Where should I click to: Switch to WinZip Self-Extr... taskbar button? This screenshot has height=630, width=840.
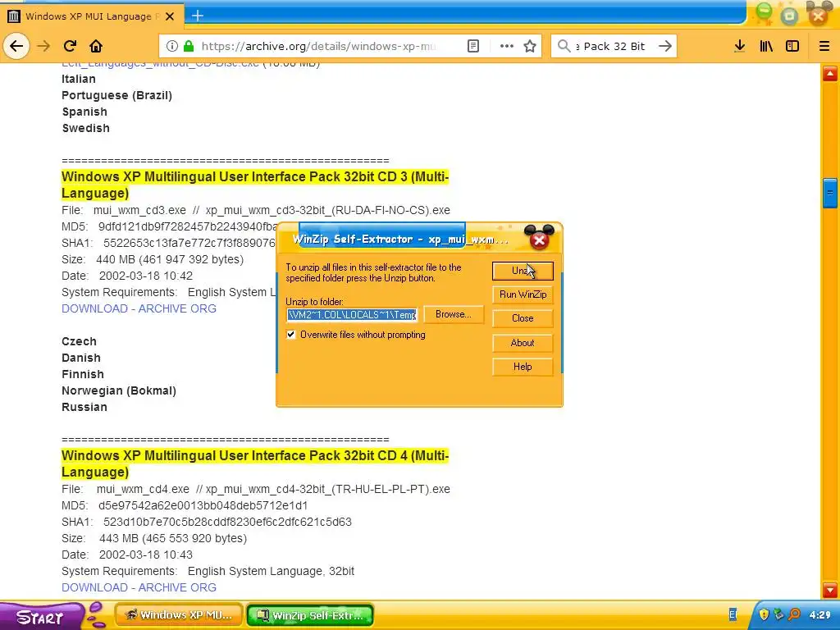[x=310, y=615]
